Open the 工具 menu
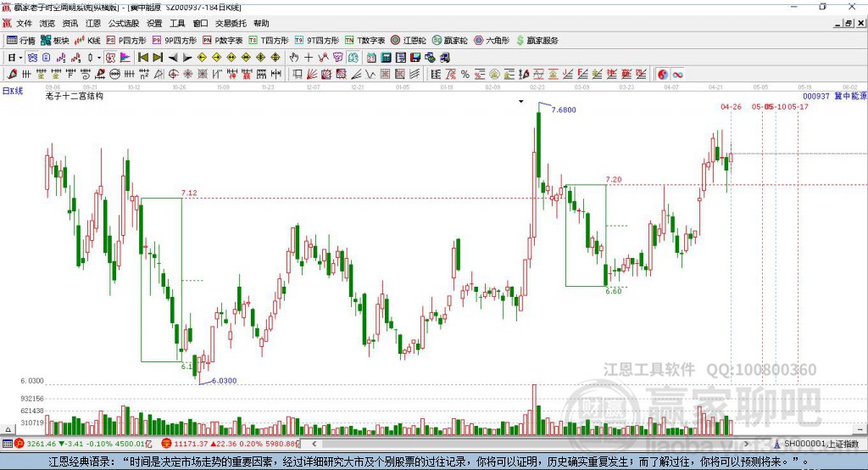This screenshot has height=470, width=868. [x=177, y=23]
